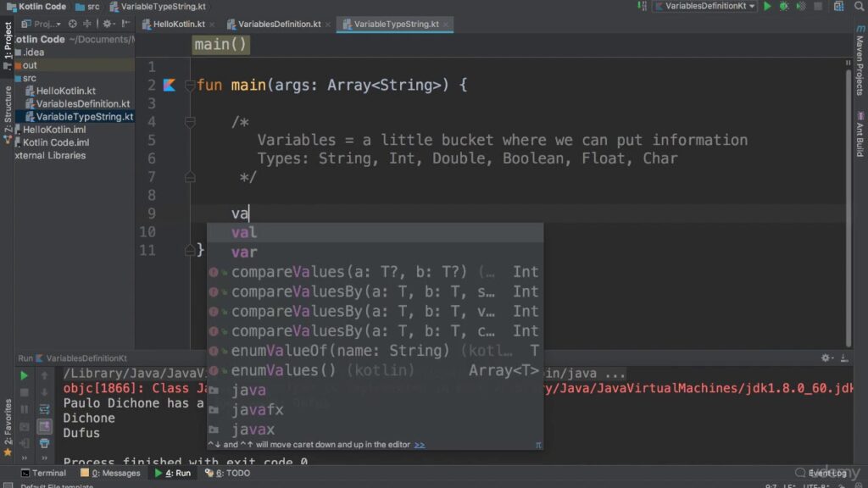This screenshot has height=488, width=868.
Task: Select enumValues() completion suggestion
Action: pos(375,371)
